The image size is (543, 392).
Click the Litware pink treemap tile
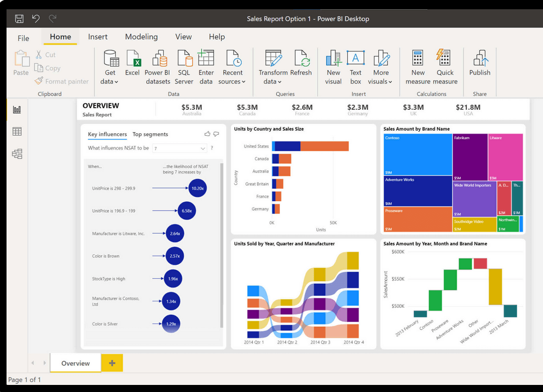[505, 157]
